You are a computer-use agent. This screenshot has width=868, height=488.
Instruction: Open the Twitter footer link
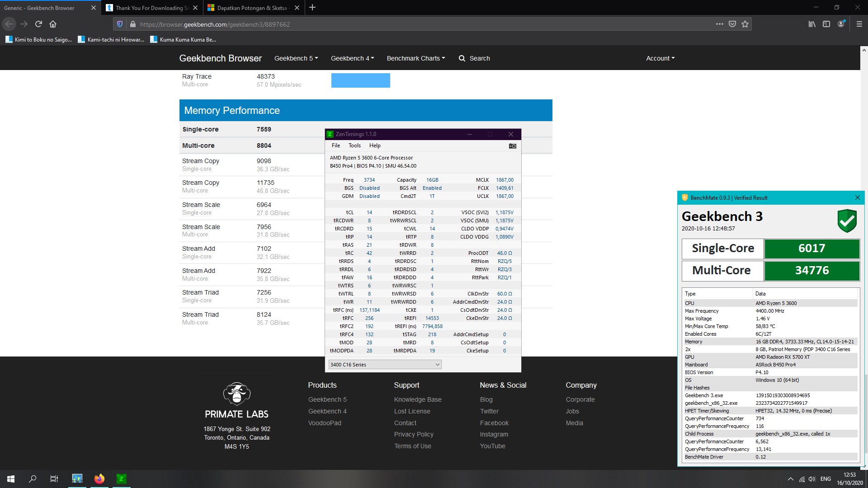pyautogui.click(x=489, y=411)
